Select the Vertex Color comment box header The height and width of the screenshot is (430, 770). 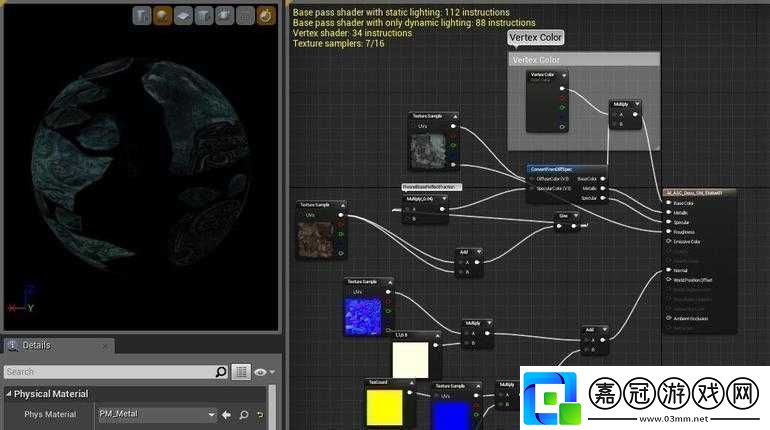coord(583,60)
